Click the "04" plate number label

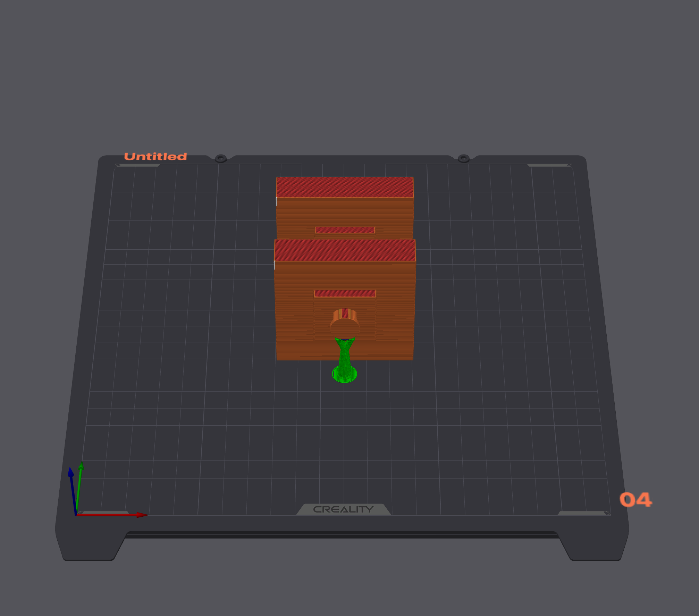(x=635, y=500)
